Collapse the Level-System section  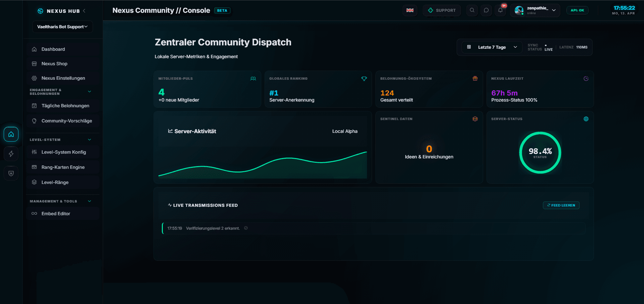89,140
